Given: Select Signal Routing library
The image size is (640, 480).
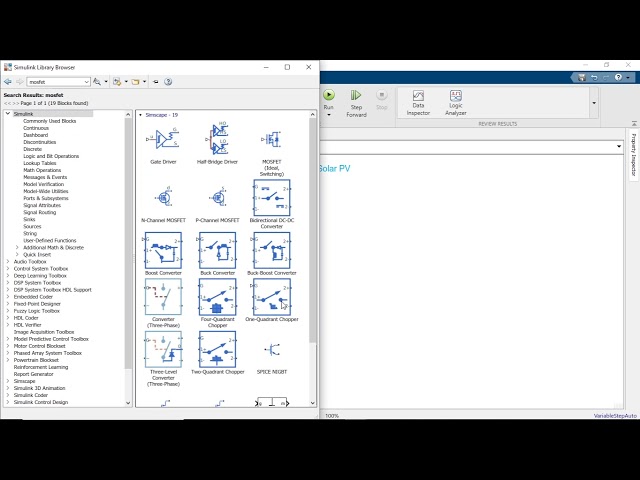Looking at the screenshot, I should [40, 212].
